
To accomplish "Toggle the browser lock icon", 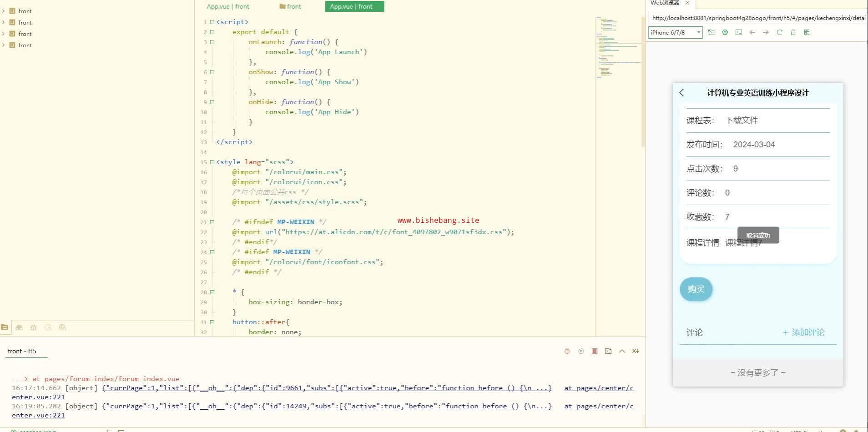I will click(793, 32).
